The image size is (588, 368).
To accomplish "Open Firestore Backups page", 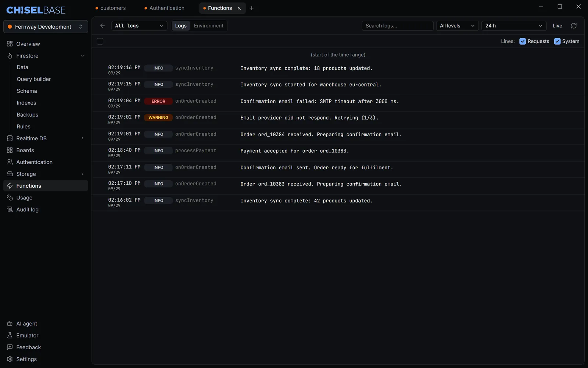I will point(28,114).
